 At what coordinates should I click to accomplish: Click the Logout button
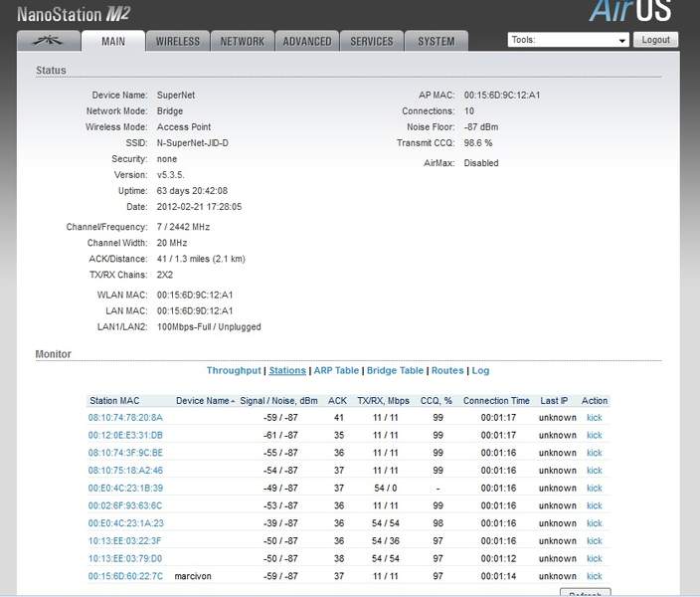point(655,40)
